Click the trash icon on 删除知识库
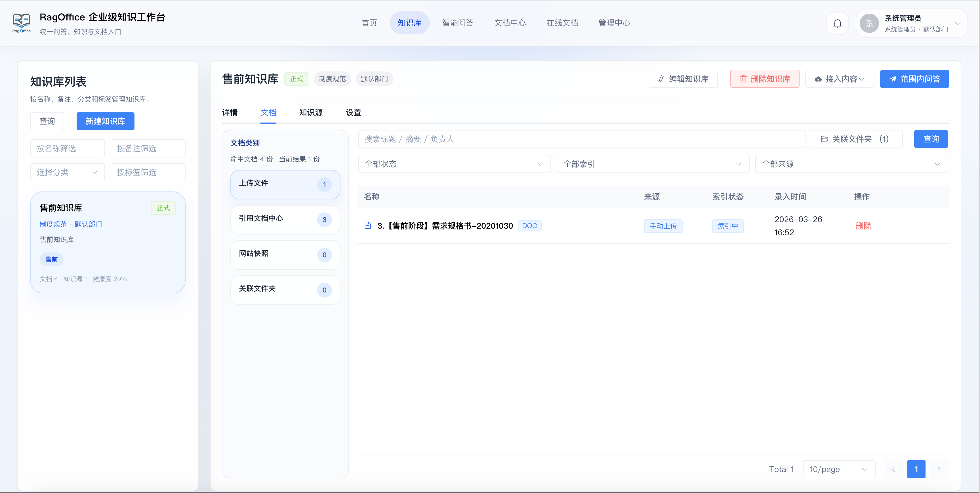 click(x=743, y=79)
